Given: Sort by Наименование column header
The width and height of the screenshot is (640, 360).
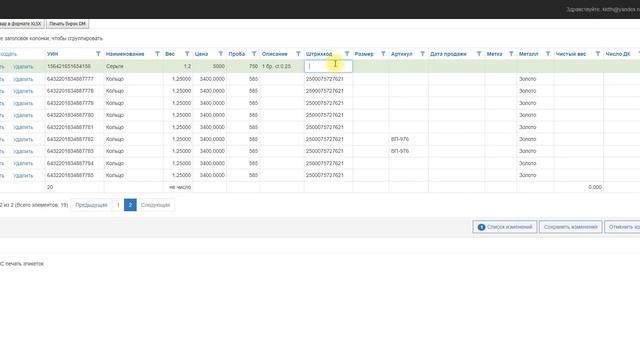Looking at the screenshot, I should [125, 54].
